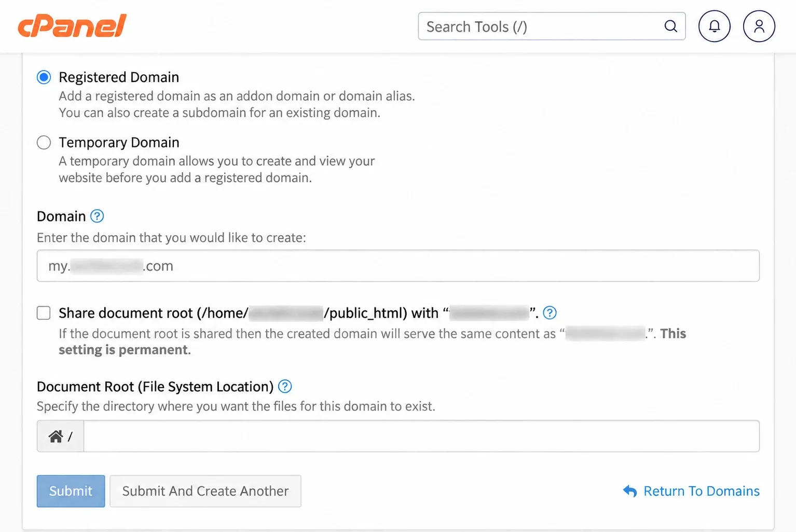Click the search magnifier icon
Image resolution: width=796 pixels, height=532 pixels.
click(670, 26)
